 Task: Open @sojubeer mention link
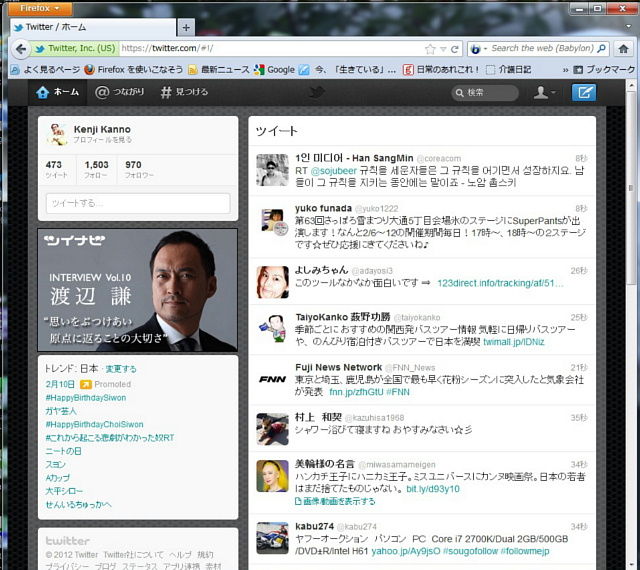333,171
